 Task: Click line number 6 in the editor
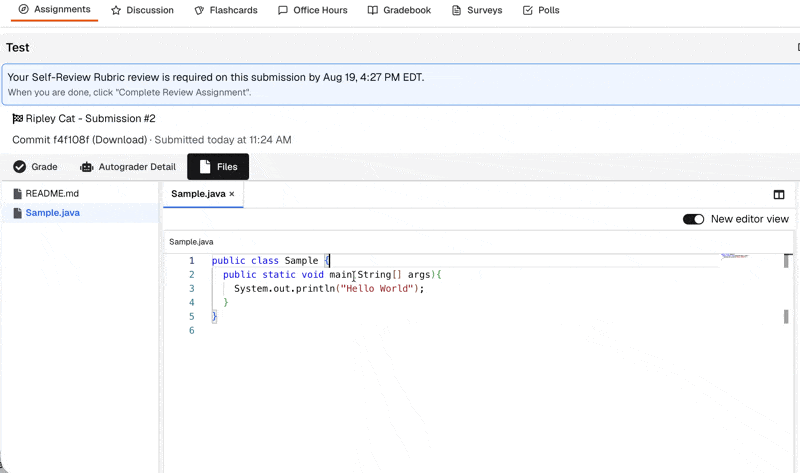[192, 331]
